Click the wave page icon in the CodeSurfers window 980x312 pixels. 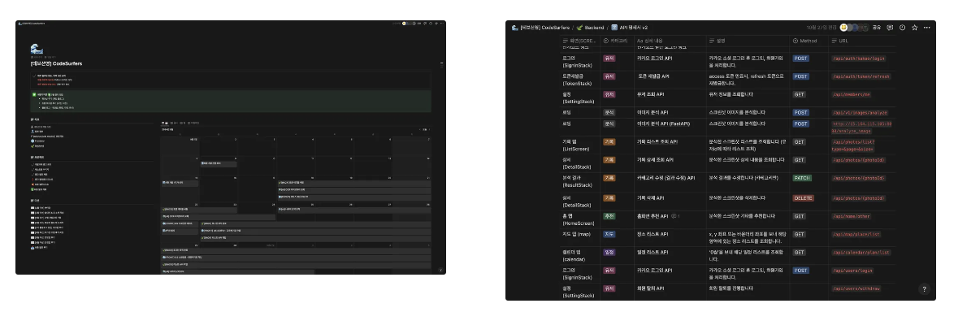(x=36, y=49)
